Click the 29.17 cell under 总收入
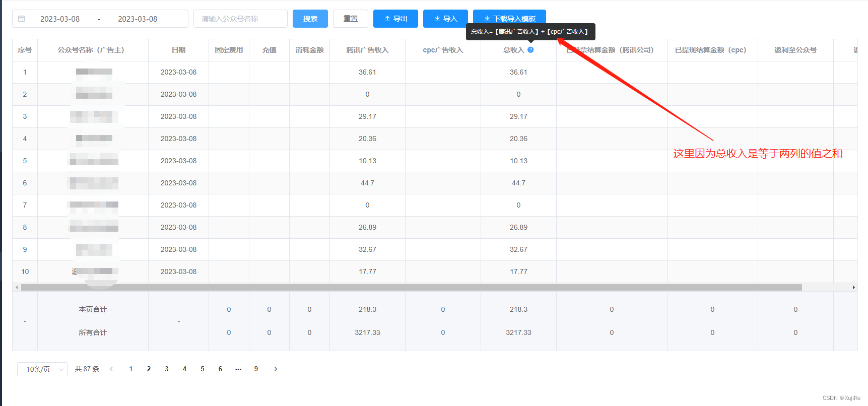 (x=518, y=116)
